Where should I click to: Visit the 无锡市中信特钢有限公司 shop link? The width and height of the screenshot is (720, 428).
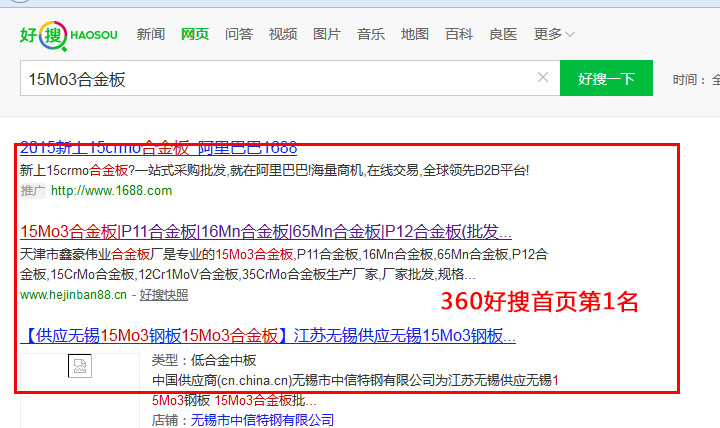pos(263,420)
